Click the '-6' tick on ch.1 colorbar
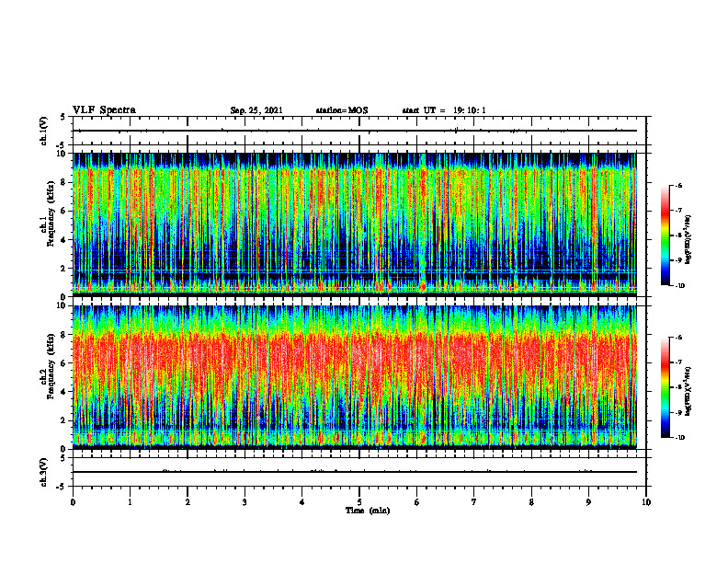 pos(678,186)
